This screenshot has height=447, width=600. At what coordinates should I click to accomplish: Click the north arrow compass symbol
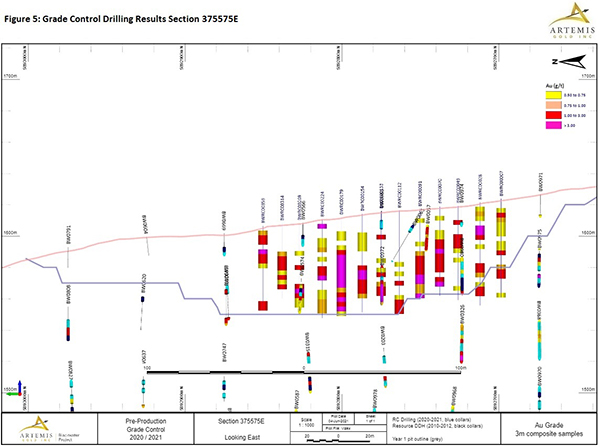point(569,62)
